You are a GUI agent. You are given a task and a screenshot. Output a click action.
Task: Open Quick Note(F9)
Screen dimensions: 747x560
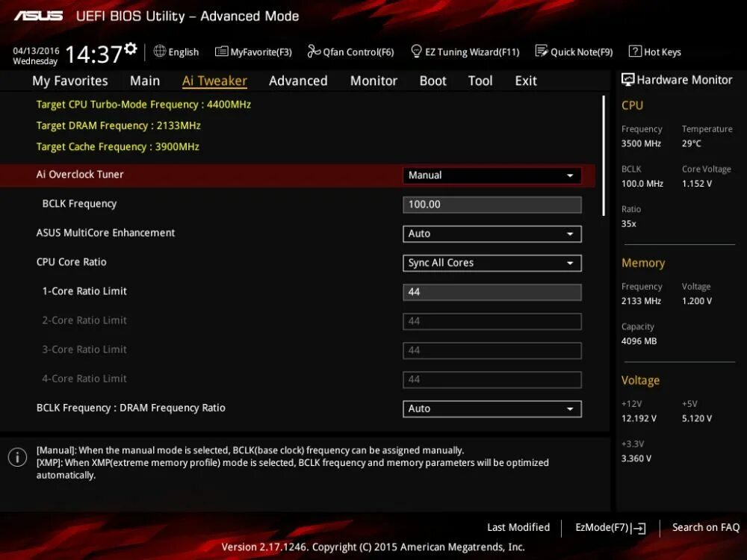582,52
